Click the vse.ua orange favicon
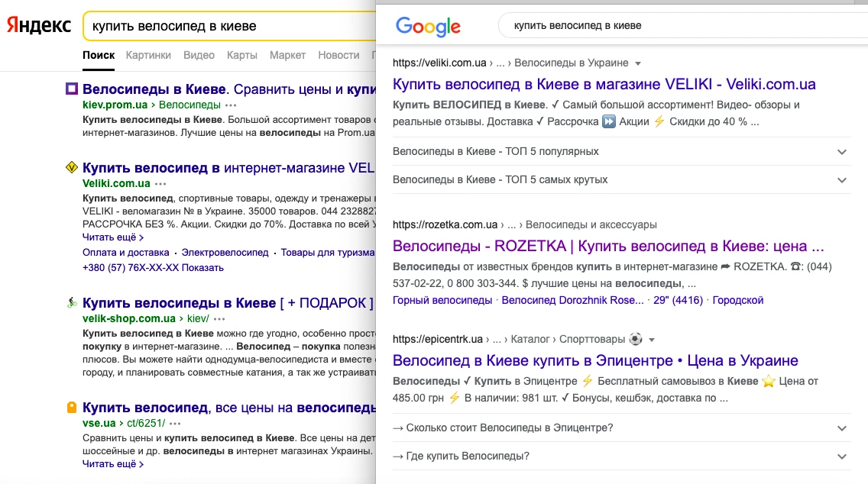 (71, 408)
